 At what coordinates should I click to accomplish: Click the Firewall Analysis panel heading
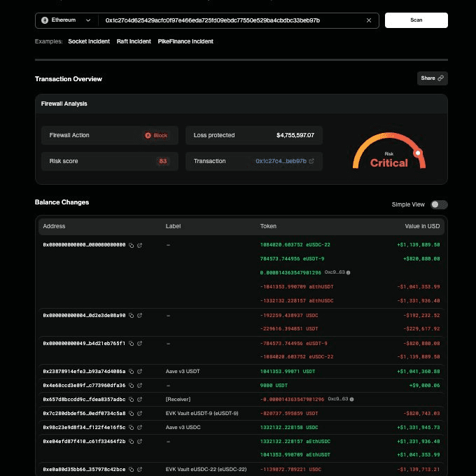(x=64, y=104)
